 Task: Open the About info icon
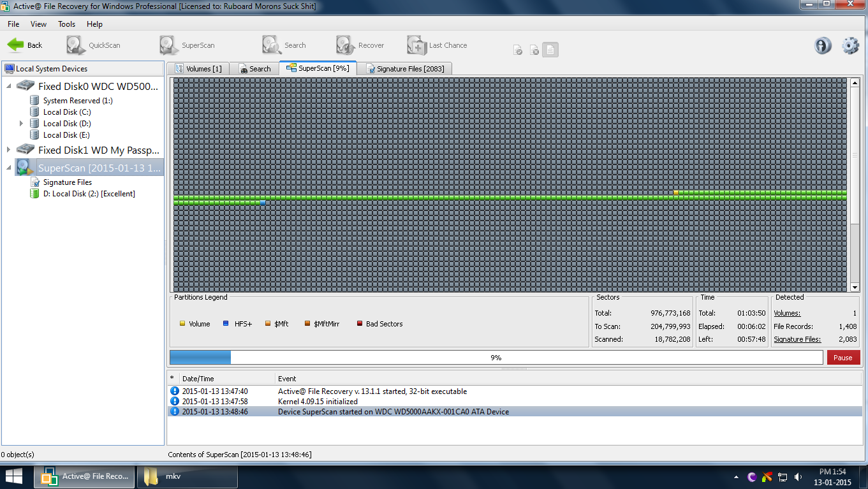tap(823, 45)
